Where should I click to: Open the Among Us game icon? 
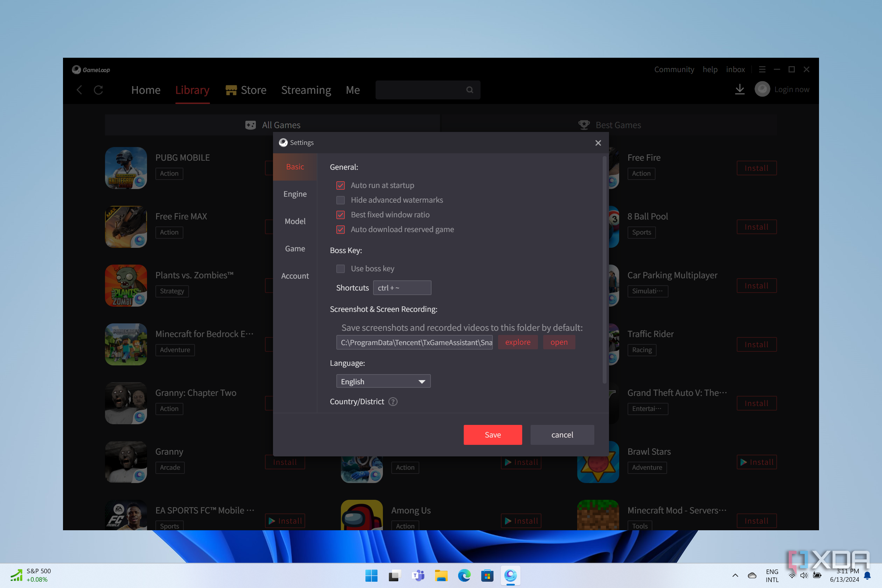[362, 515]
